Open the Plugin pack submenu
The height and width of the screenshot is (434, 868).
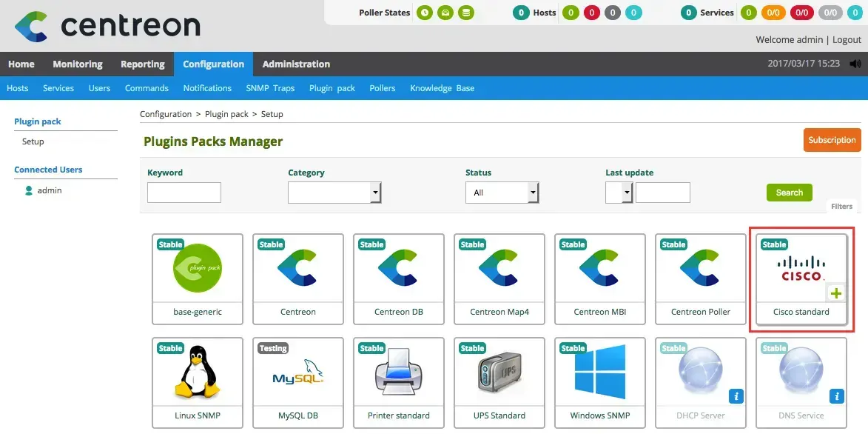coord(332,88)
